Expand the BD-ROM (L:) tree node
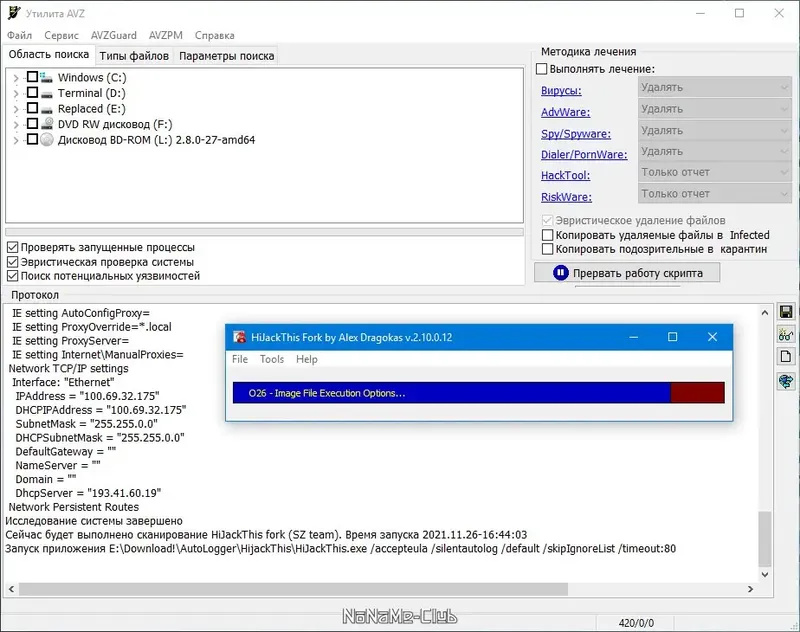The image size is (800, 632). point(16,140)
